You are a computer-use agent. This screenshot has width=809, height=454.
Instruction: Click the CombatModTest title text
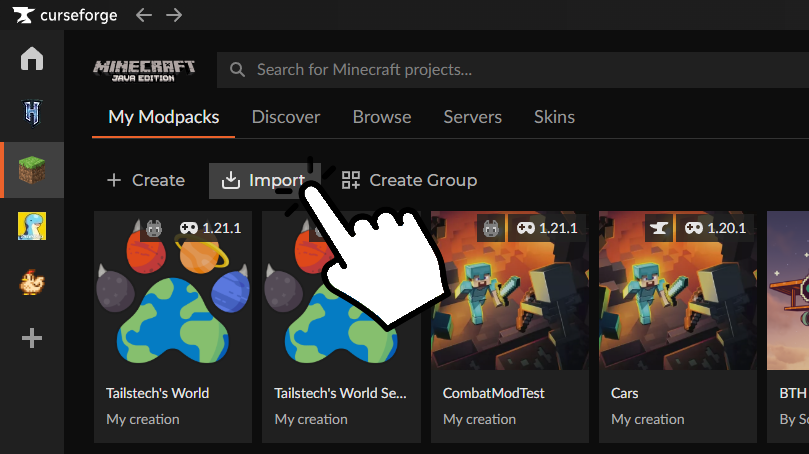point(493,393)
